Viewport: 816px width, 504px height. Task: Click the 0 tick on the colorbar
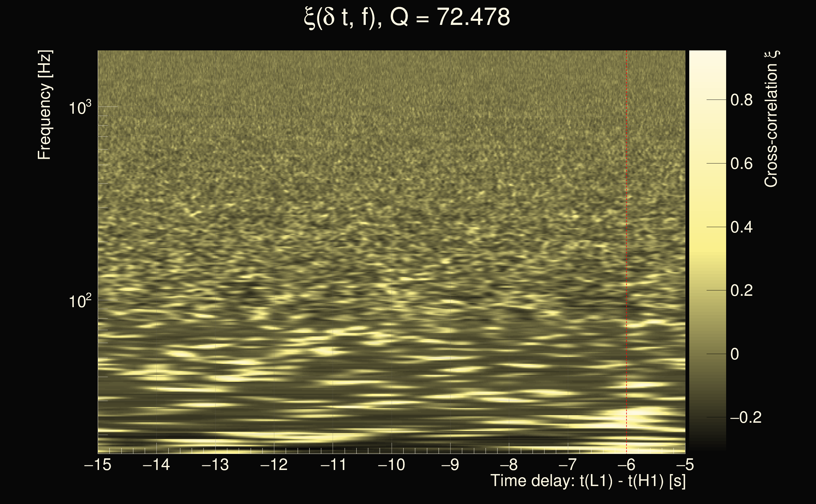[x=735, y=354]
